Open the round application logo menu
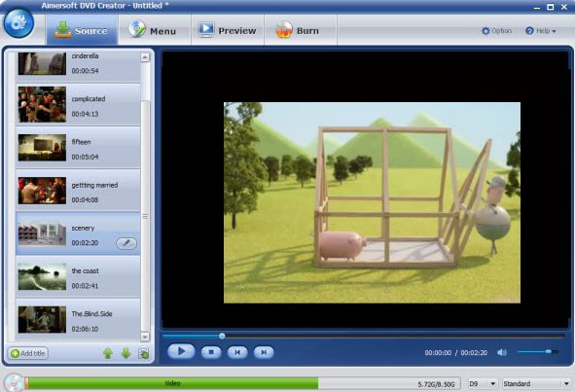The height and width of the screenshot is (392, 575). [18, 23]
